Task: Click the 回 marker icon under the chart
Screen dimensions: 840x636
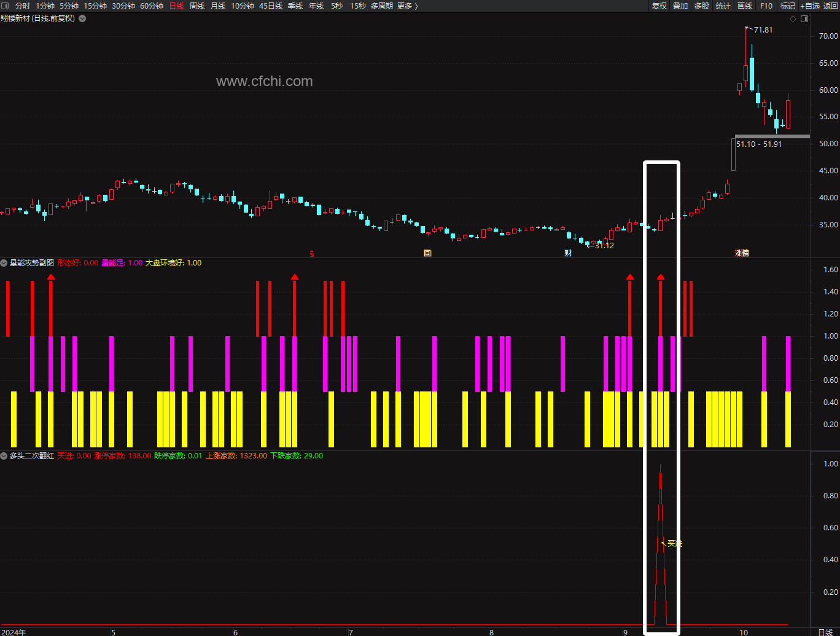Action: [427, 253]
